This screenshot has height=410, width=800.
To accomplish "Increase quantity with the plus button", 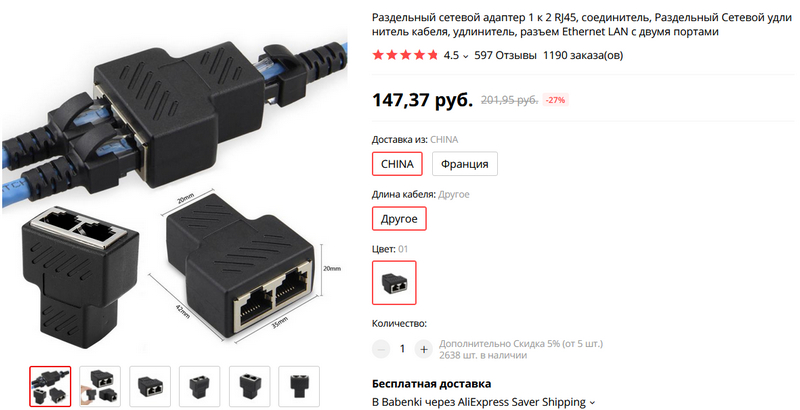I will [423, 349].
